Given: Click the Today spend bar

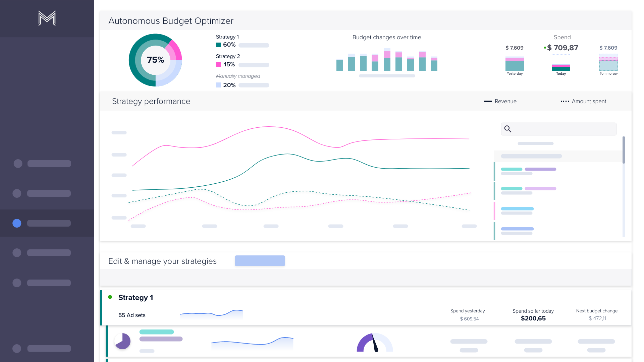Looking at the screenshot, I should coord(561,65).
